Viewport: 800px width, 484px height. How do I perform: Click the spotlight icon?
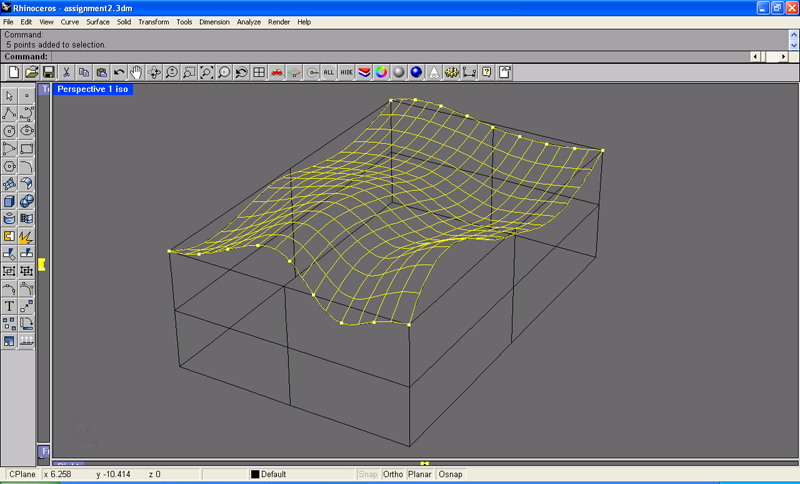tap(434, 72)
